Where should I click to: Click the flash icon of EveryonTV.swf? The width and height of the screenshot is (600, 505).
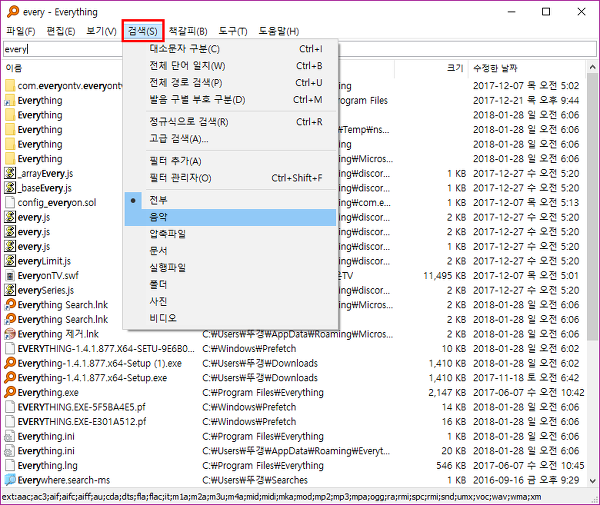click(10, 275)
